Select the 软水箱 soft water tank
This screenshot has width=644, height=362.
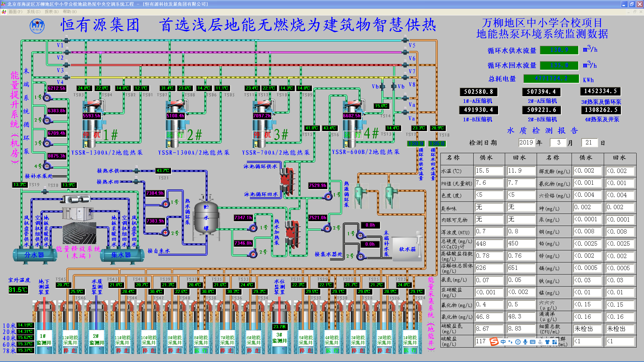point(407,249)
